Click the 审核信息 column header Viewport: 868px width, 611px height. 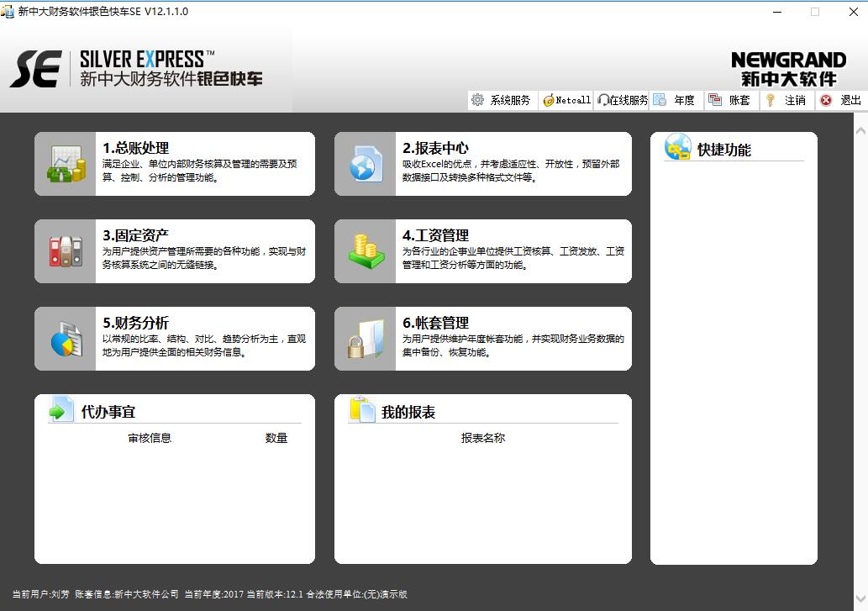pos(150,439)
